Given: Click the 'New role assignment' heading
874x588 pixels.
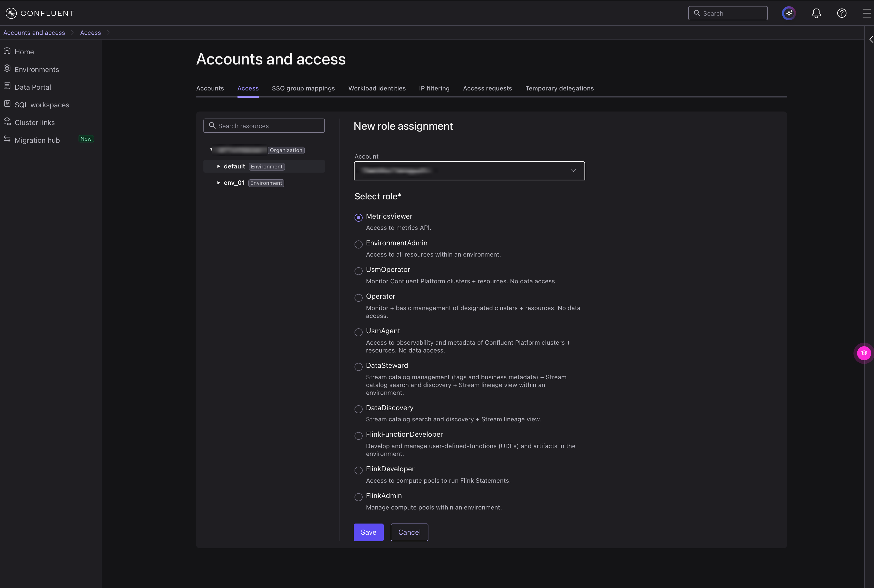Looking at the screenshot, I should click(403, 126).
